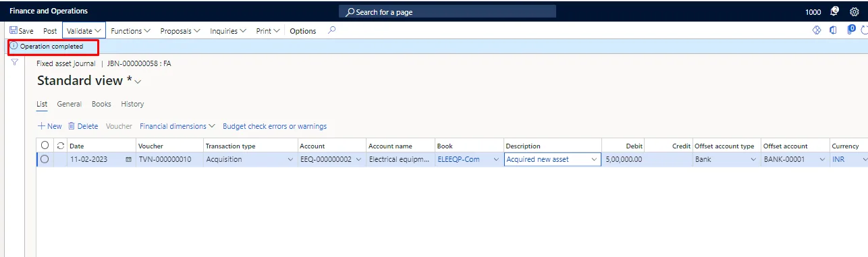Open the Print menu
This screenshot has height=257, width=868.
(x=268, y=31)
